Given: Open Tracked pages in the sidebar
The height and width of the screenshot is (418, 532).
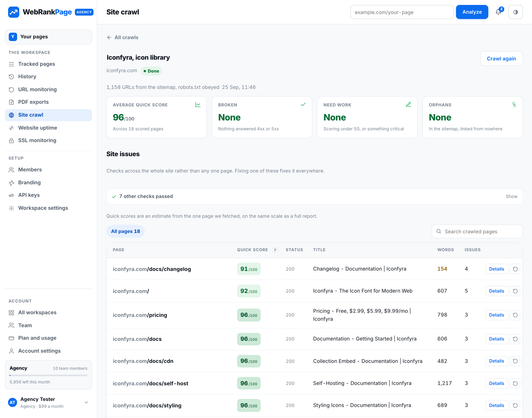Looking at the screenshot, I should (48, 64).
